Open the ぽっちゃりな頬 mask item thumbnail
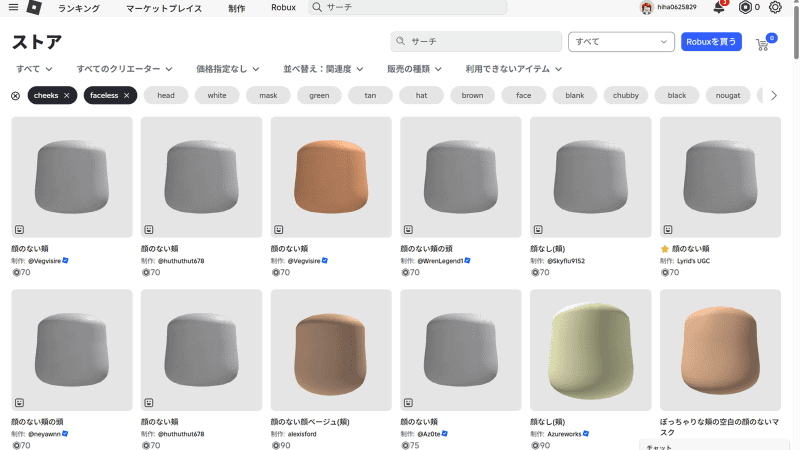Image resolution: width=800 pixels, height=450 pixels. coord(720,350)
